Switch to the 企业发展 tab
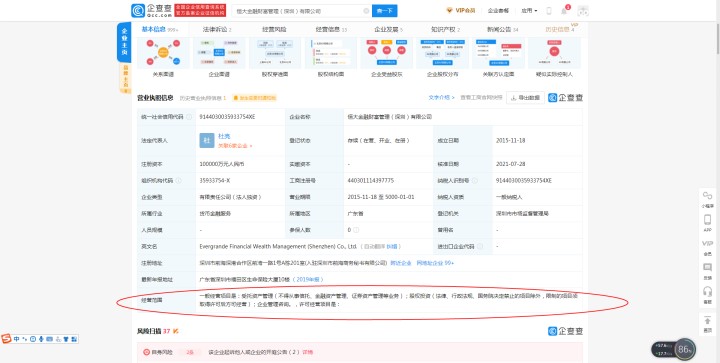Image resolution: width=720 pixels, height=363 pixels. (x=388, y=29)
